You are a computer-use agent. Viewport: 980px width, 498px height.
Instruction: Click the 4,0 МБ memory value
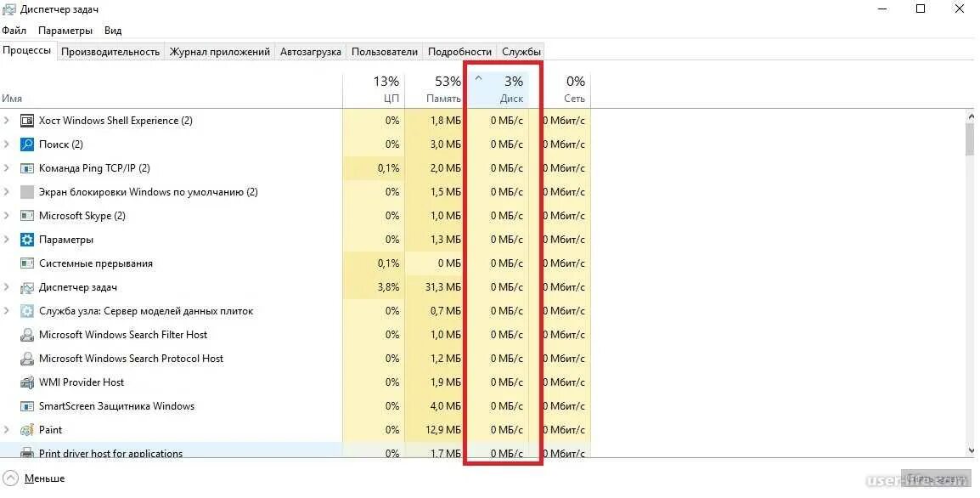pos(446,406)
